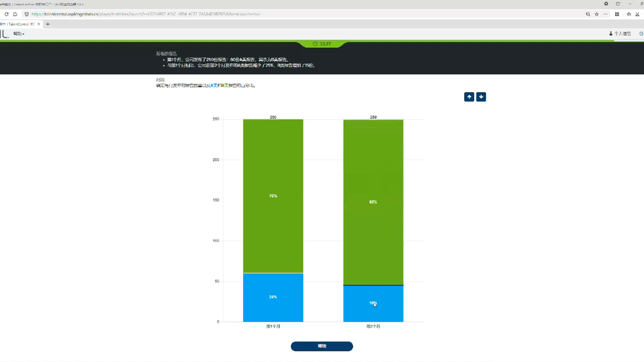This screenshot has height=362, width=644.
Task: Click the divider line in month 1 bar
Action: point(273,273)
